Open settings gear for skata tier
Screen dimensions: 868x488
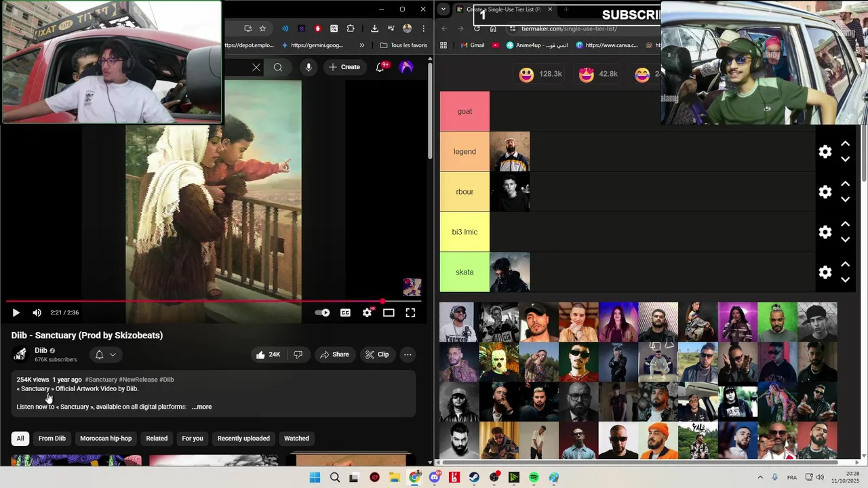pos(825,272)
